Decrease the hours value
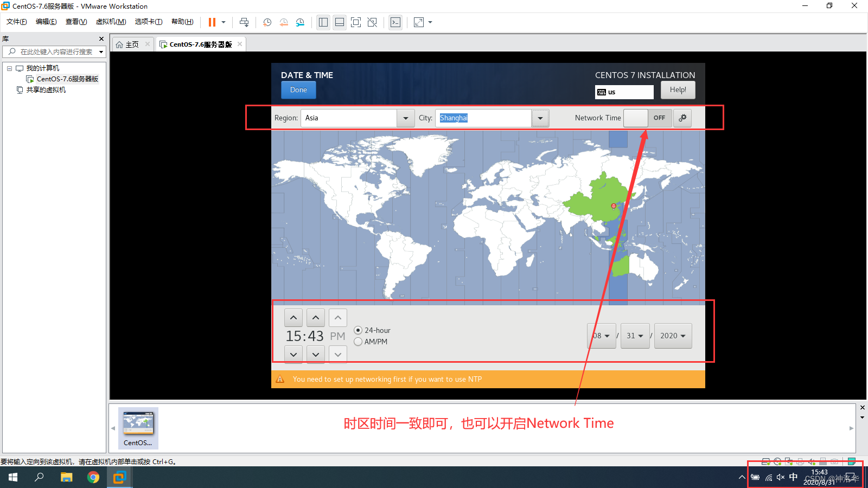The image size is (868, 488). [293, 355]
